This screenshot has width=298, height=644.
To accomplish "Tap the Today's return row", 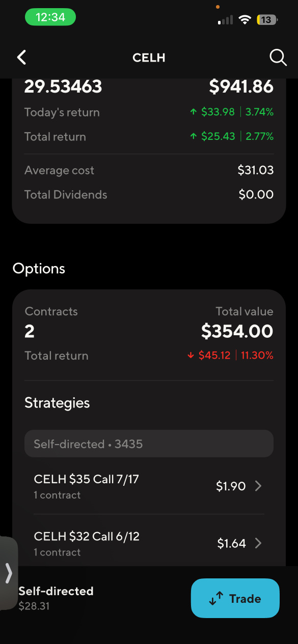I will 149,112.
